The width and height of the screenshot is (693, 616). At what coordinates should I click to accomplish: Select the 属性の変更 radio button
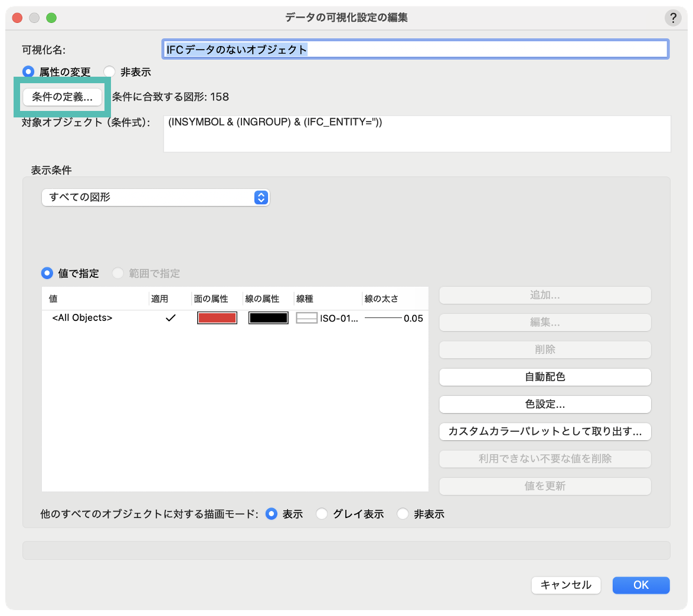coord(28,72)
